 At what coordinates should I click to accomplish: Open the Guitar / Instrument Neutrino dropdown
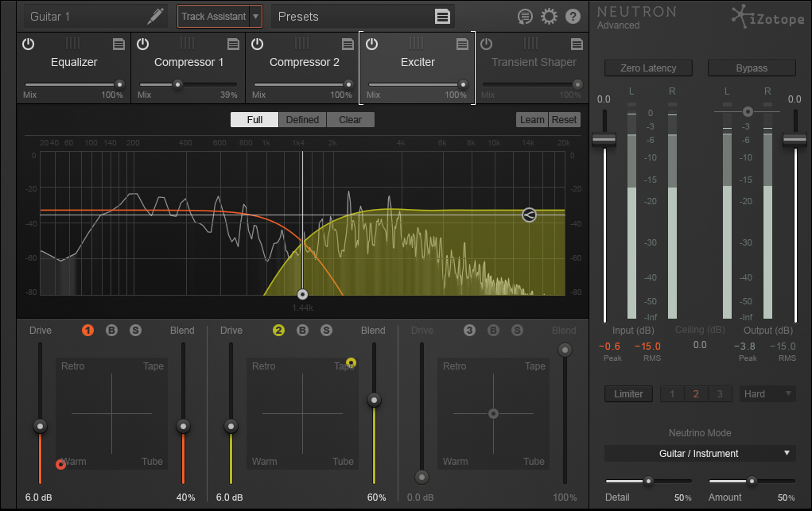tap(700, 454)
